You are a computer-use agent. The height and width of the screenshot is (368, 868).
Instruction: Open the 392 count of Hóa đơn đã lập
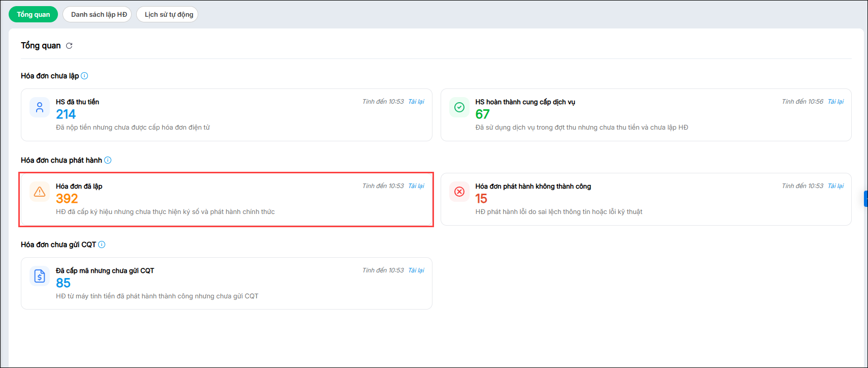point(67,199)
